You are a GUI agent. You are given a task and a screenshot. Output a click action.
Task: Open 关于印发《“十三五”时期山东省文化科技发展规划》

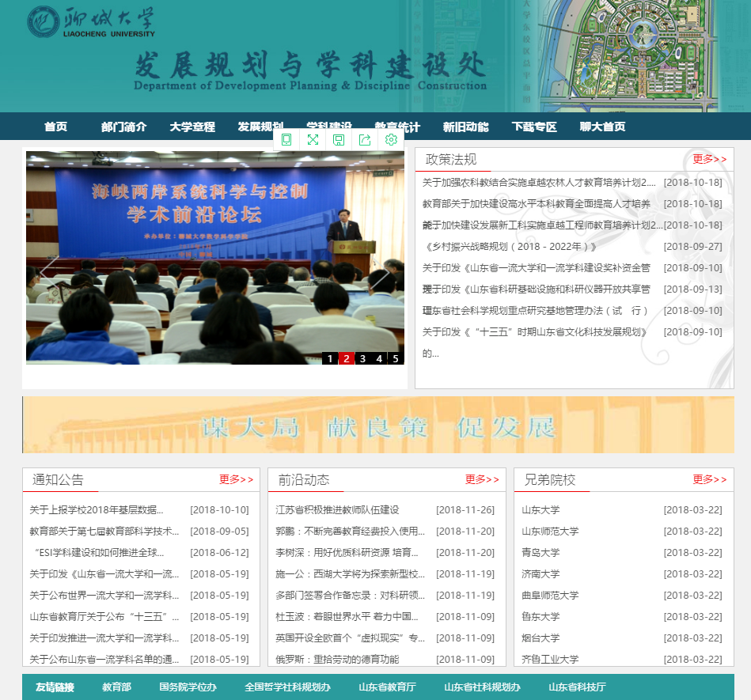[x=535, y=332]
